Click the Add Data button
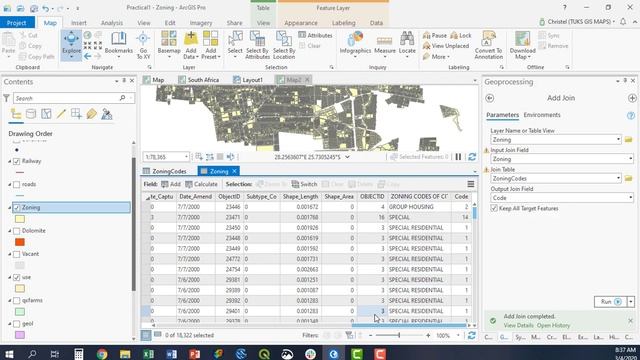This screenshot has width=640, height=360. click(x=190, y=44)
